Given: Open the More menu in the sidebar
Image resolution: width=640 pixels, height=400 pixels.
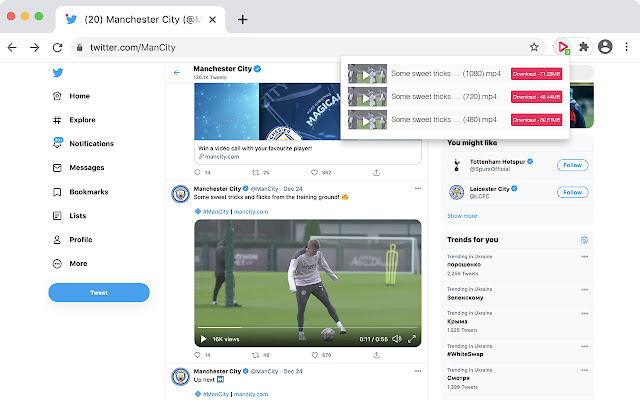Looking at the screenshot, I should 70,263.
